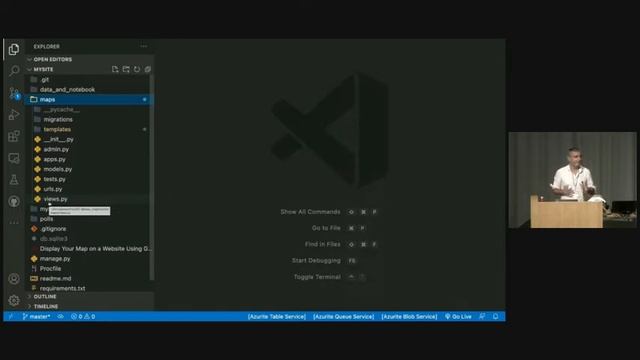This screenshot has height=360, width=640.
Task: Click Start Debugging shortcut hint
Action: coord(324,260)
